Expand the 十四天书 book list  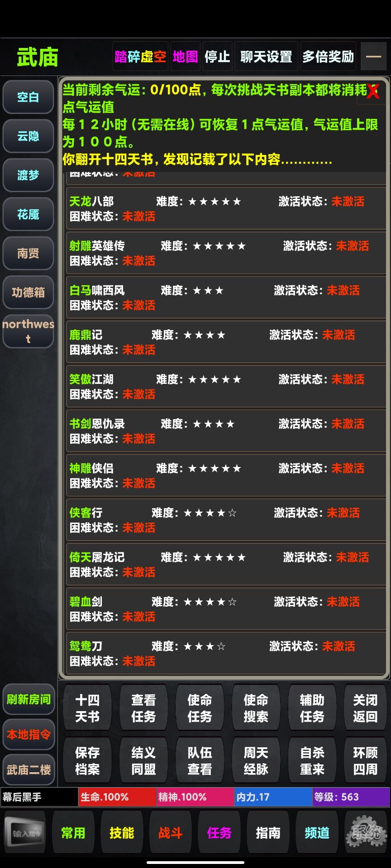point(87,708)
